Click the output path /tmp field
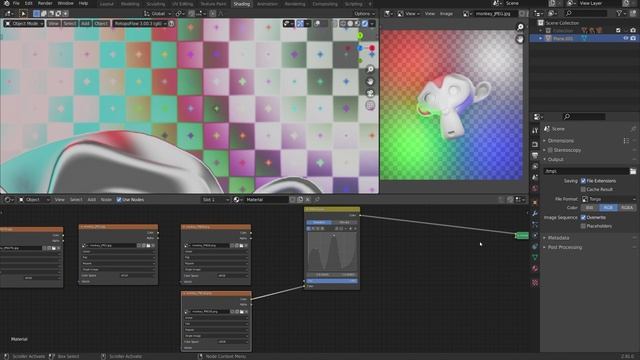The image size is (640, 360). click(586, 171)
